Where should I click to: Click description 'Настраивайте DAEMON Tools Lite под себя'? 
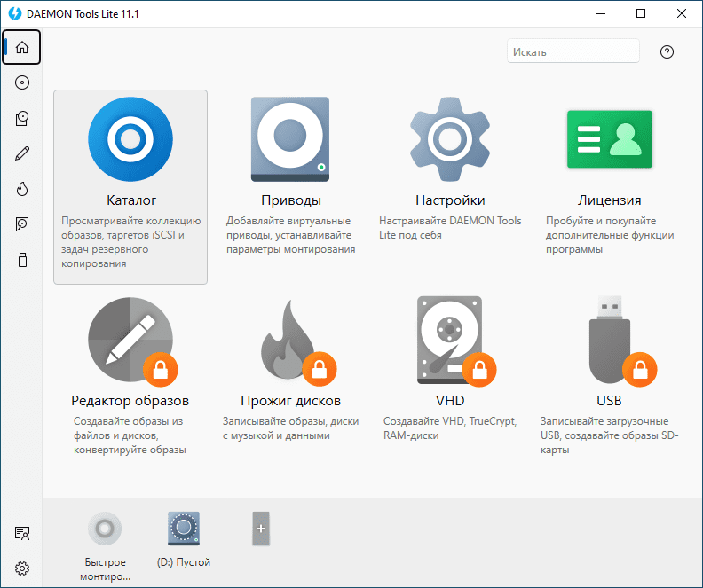[450, 228]
